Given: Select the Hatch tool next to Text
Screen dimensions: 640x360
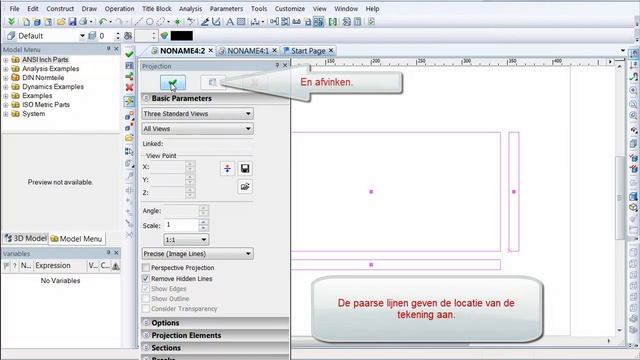Looking at the screenshot, I should [241, 22].
